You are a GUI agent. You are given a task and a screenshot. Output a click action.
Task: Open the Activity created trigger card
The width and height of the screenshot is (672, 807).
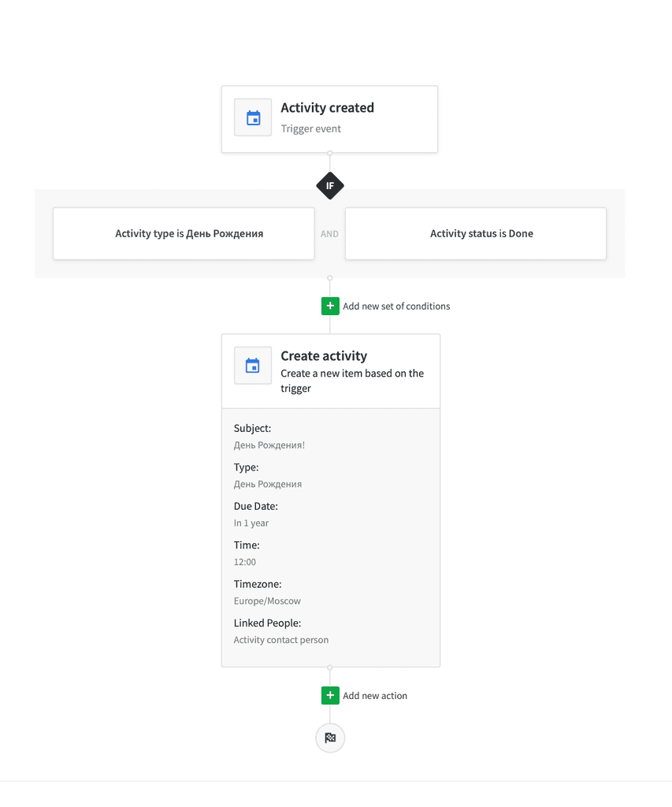[330, 119]
